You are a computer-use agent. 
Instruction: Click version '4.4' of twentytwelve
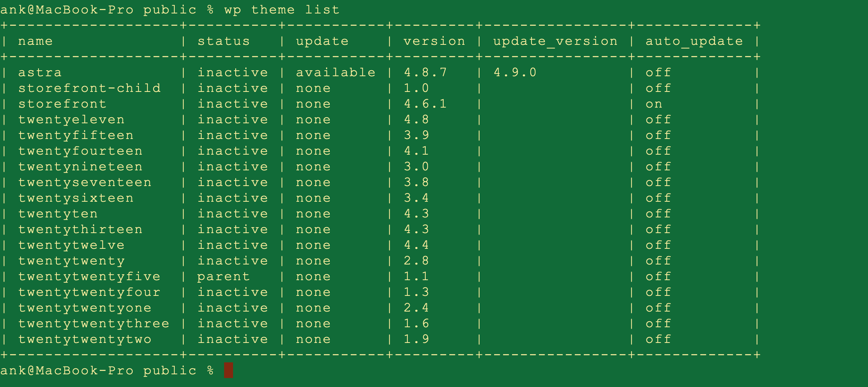416,245
